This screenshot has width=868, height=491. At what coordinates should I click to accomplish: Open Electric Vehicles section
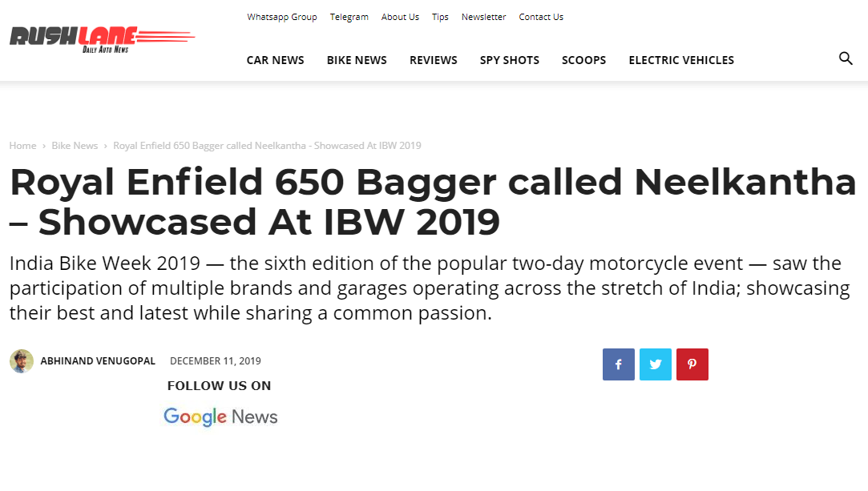tap(681, 60)
